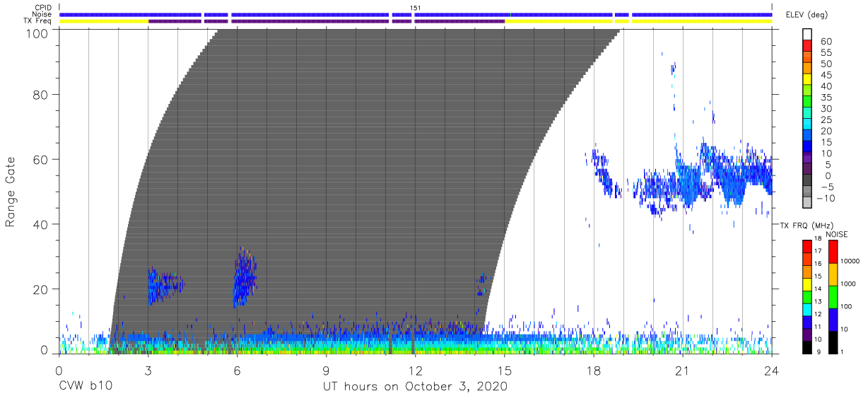Image resolution: width=868 pixels, height=401 pixels.
Task: Click the '17' label on TX FRQ scale
Action: (x=817, y=252)
